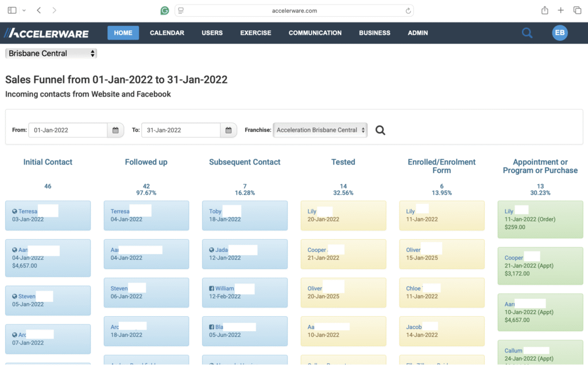Show Safari tab overview

point(577,10)
